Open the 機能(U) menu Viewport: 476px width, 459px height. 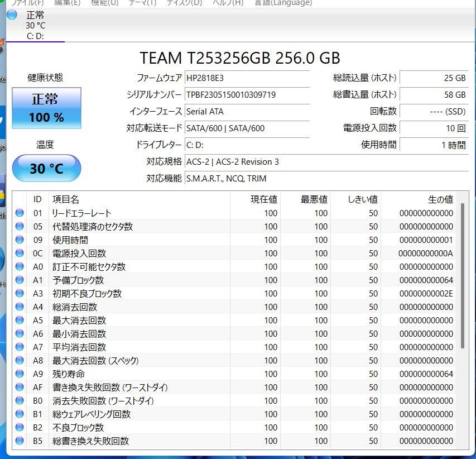click(105, 3)
